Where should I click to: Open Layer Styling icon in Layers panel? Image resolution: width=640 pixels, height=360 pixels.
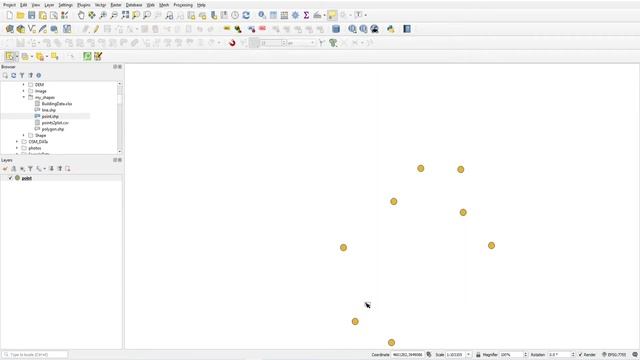(x=5, y=169)
